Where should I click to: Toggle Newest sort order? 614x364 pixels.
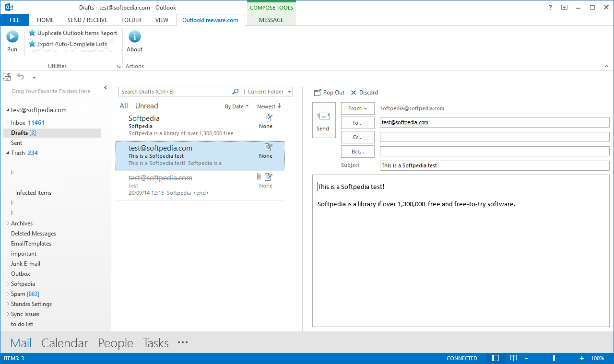click(269, 106)
